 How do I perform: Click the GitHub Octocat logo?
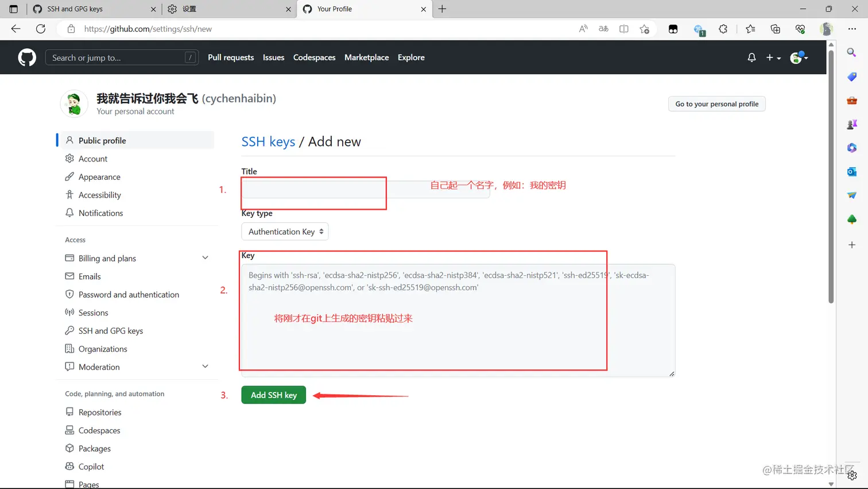click(x=27, y=57)
